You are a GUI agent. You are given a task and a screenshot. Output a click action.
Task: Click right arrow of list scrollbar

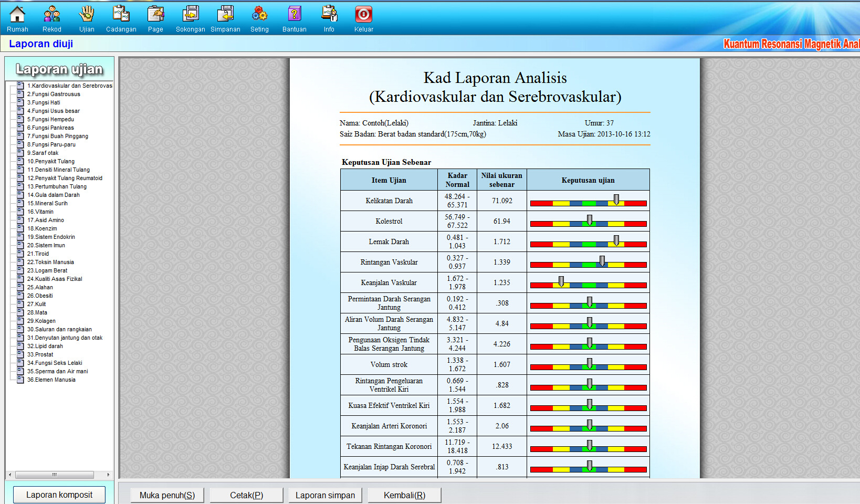[x=109, y=475]
